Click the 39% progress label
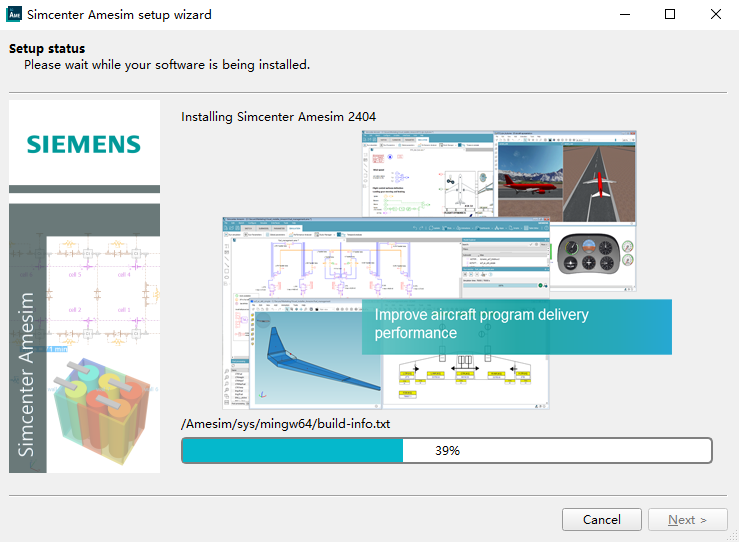The height and width of the screenshot is (542, 739). coord(447,451)
